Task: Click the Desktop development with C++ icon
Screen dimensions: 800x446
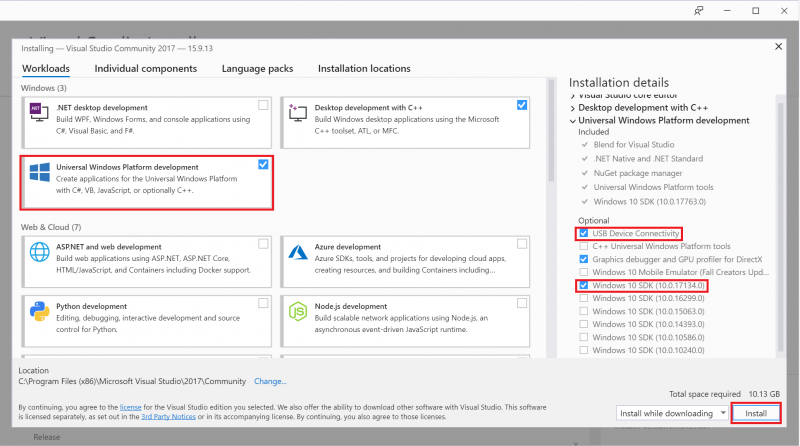Action: [x=297, y=112]
